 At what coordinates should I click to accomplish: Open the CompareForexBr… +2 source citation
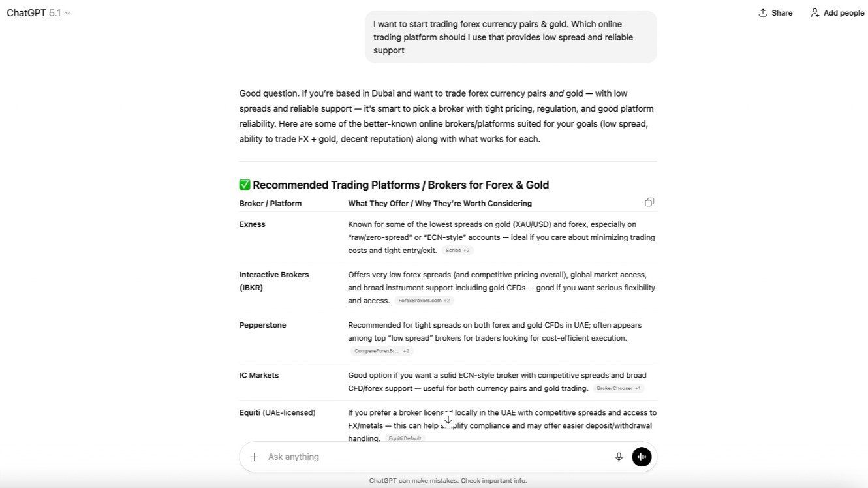[382, 351]
